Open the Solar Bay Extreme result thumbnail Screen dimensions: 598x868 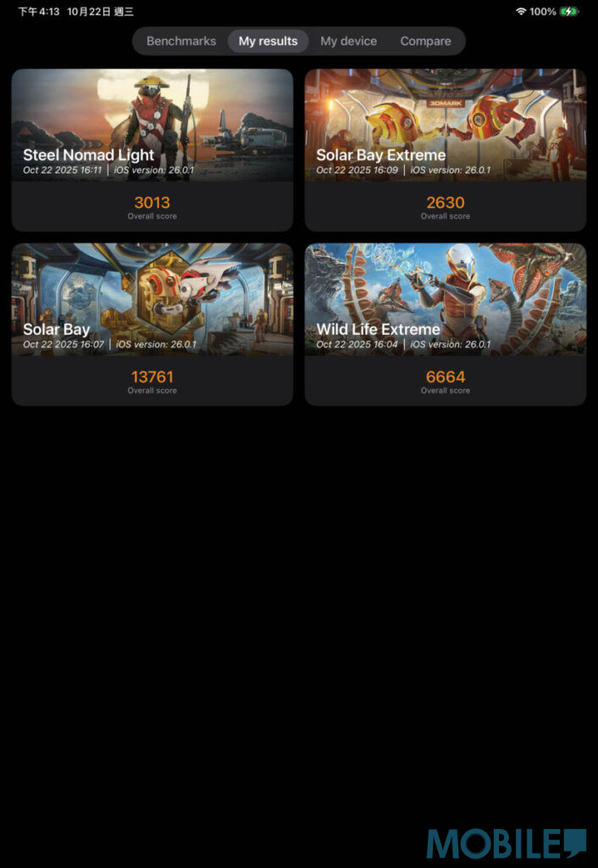click(x=446, y=125)
